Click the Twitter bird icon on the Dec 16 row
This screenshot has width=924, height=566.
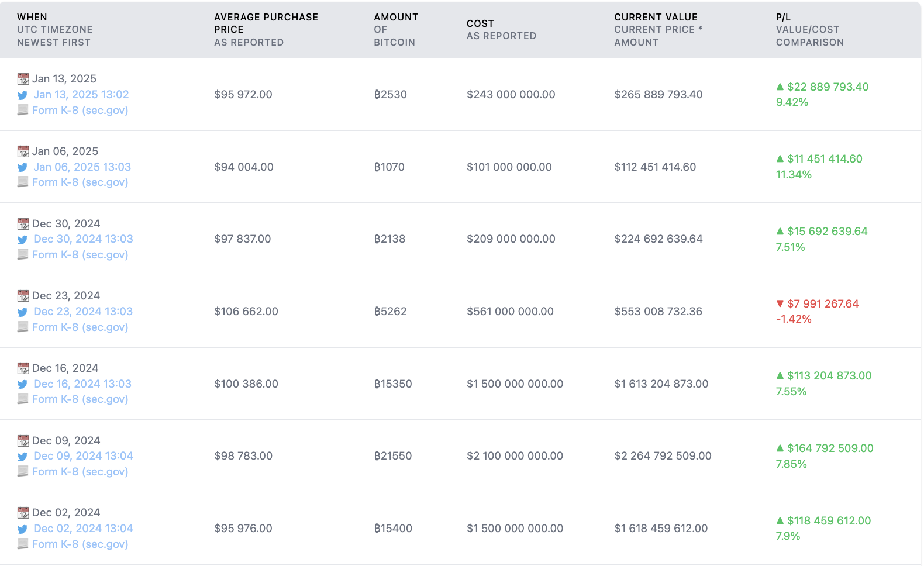click(x=22, y=384)
